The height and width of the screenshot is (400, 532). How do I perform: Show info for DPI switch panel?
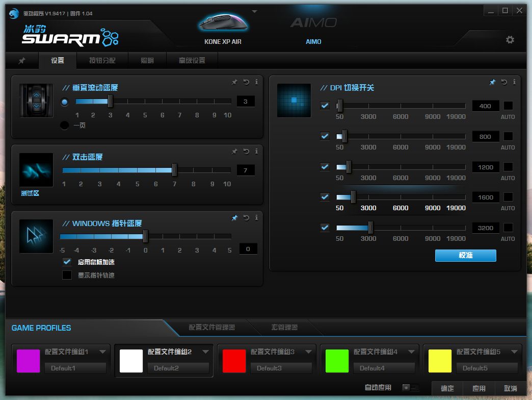pyautogui.click(x=514, y=82)
